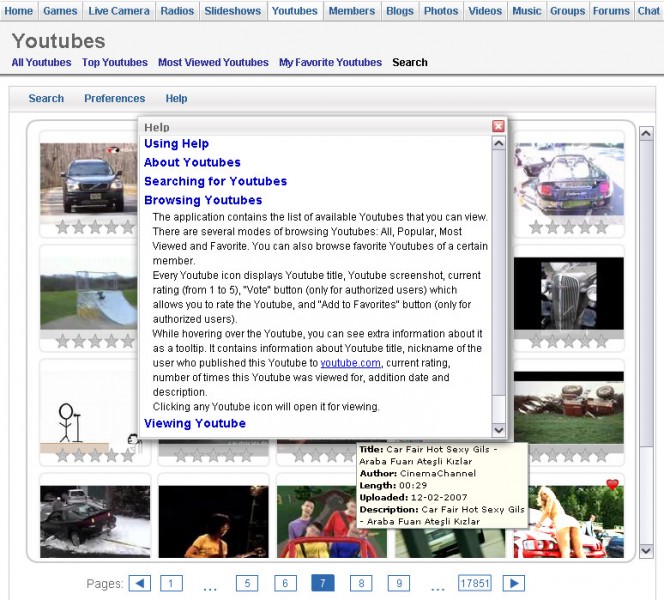Screen dimensions: 664x600
Task: Select the Youtubes tab
Action: [x=295, y=11]
